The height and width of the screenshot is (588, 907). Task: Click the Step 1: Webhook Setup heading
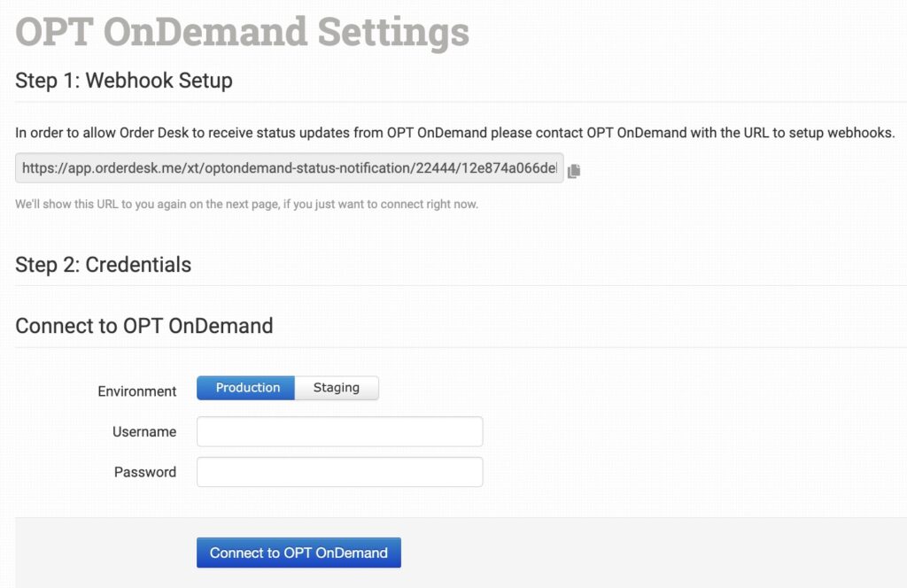click(x=124, y=81)
